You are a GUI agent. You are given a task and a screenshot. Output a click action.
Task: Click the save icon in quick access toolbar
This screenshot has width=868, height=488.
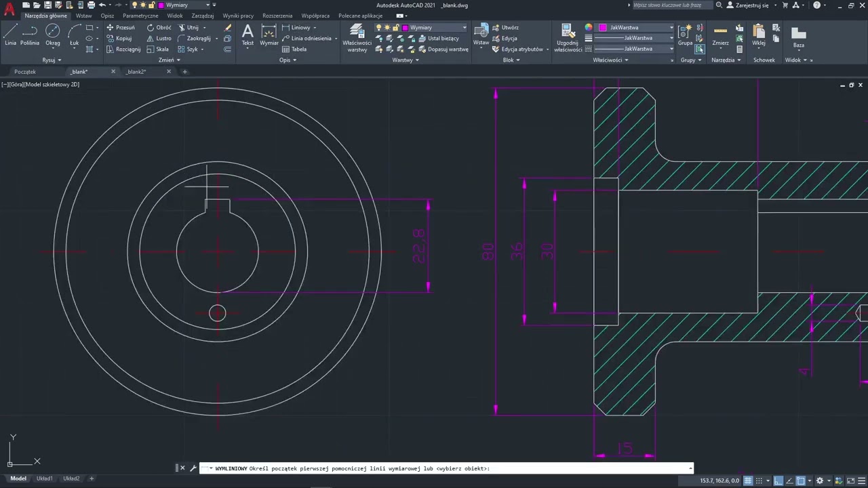tap(47, 5)
